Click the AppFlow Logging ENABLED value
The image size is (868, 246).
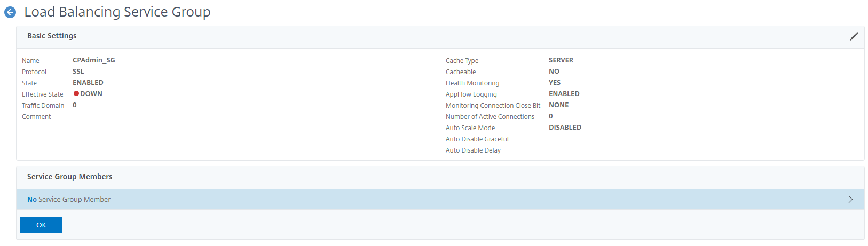pos(564,94)
